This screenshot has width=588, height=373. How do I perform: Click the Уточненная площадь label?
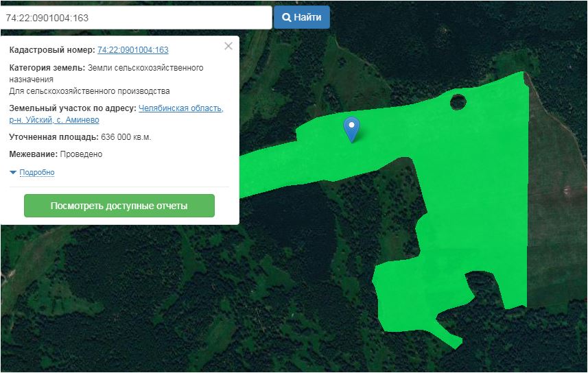coord(54,137)
